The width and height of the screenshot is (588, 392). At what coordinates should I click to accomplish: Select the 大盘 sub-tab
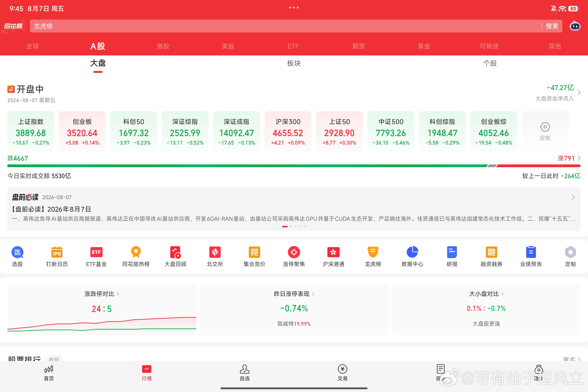98,63
